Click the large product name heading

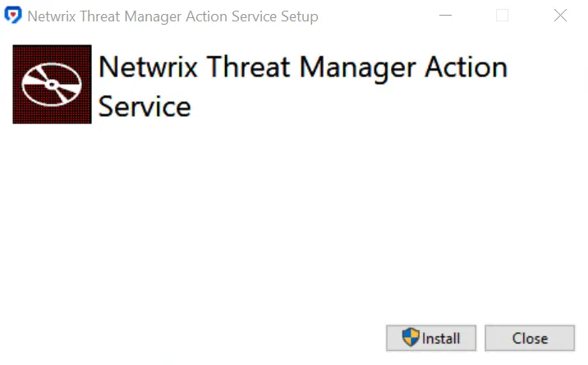coord(303,86)
